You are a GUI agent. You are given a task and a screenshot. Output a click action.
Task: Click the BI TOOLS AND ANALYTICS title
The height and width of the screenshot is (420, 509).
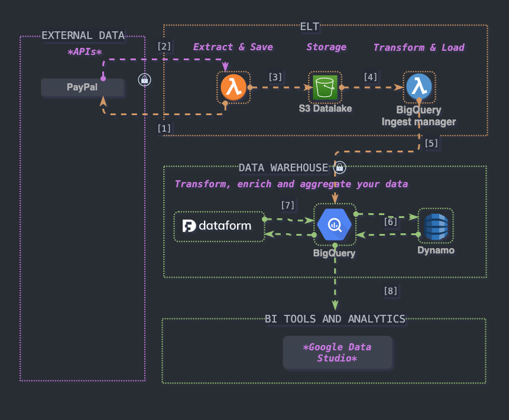335,319
